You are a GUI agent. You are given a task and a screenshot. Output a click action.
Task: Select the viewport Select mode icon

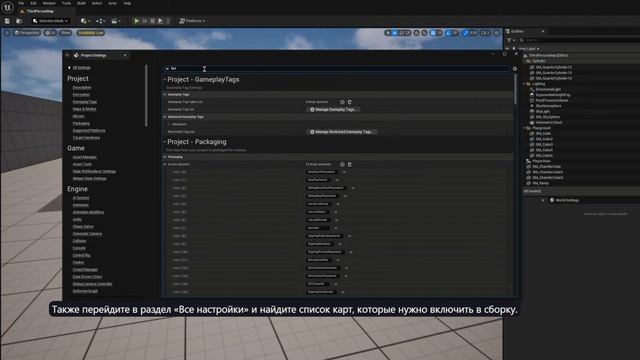click(x=387, y=33)
